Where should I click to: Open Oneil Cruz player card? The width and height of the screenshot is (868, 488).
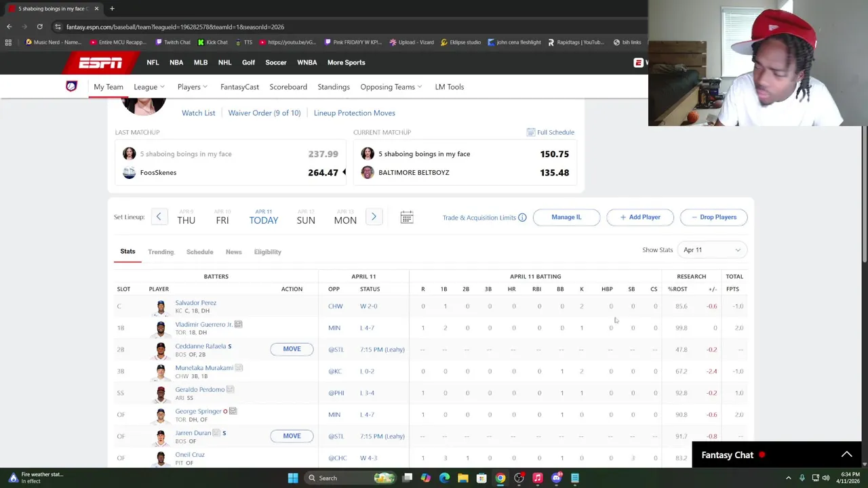point(190,455)
